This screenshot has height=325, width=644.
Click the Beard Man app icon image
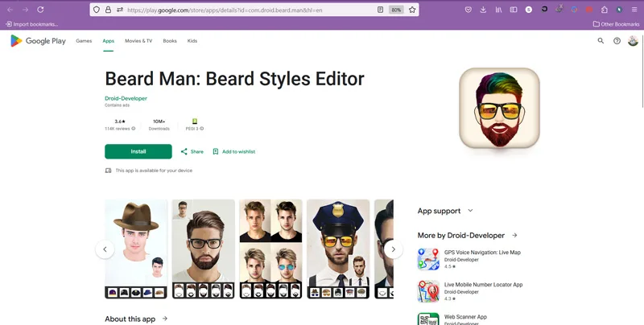coord(499,108)
